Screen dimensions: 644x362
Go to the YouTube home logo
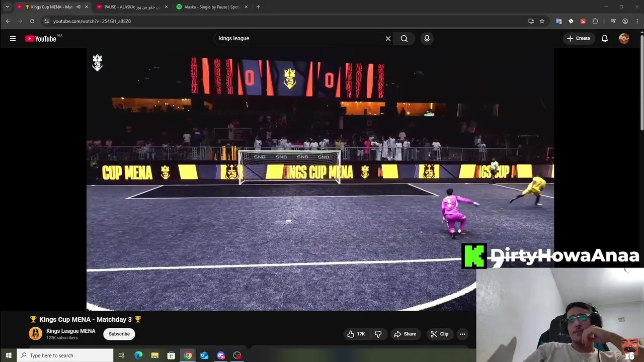(40, 39)
